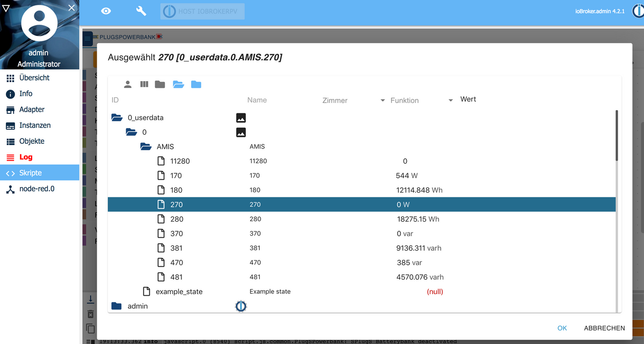Image resolution: width=644 pixels, height=344 pixels.
Task: Open the wrench settings icon in top bar
Action: pos(142,11)
